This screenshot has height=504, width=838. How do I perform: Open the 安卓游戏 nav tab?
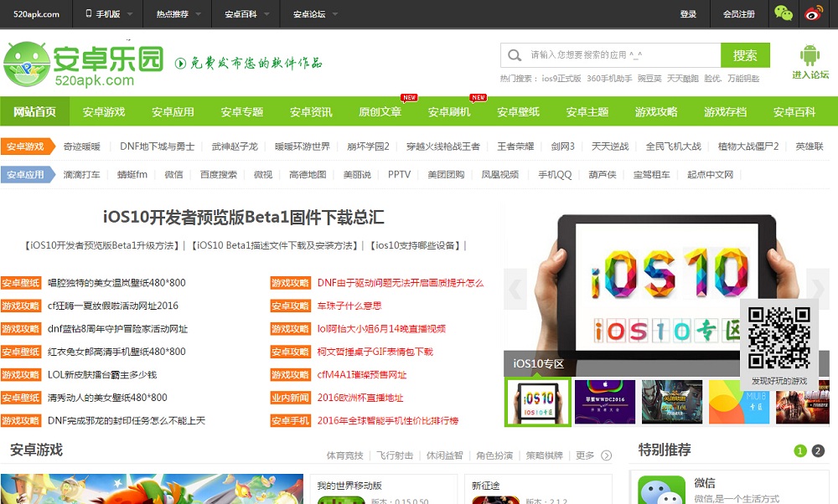[x=104, y=111]
